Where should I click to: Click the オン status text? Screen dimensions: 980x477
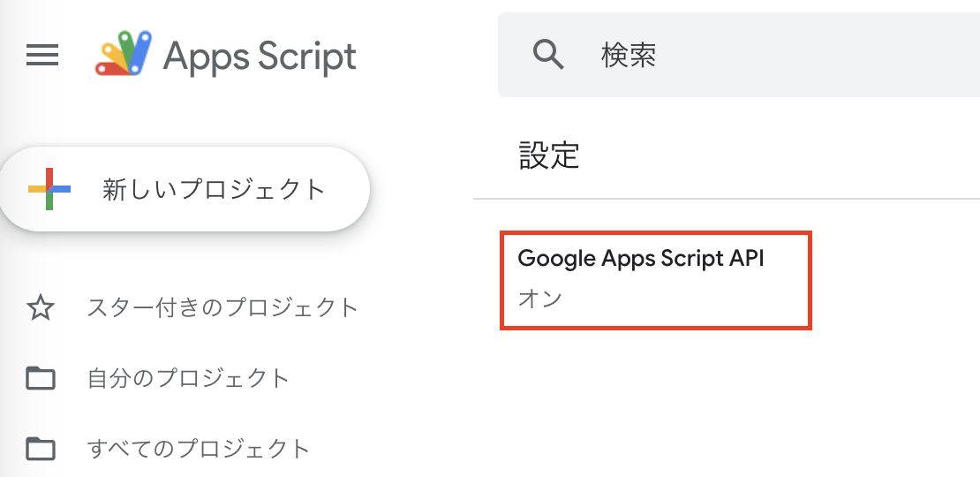(x=540, y=299)
